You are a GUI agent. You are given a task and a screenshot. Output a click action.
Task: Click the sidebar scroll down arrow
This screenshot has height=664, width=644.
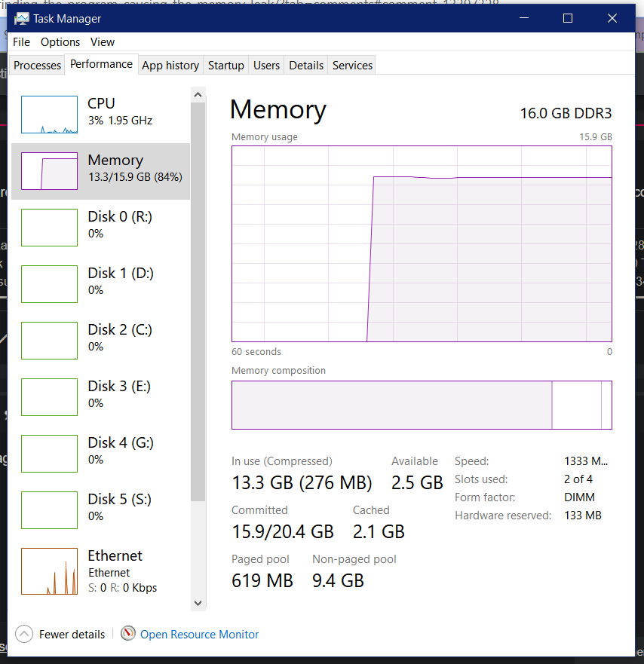[x=198, y=603]
